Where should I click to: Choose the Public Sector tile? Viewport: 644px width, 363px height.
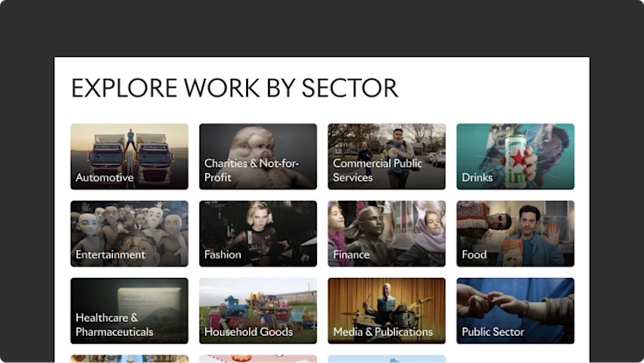point(515,310)
